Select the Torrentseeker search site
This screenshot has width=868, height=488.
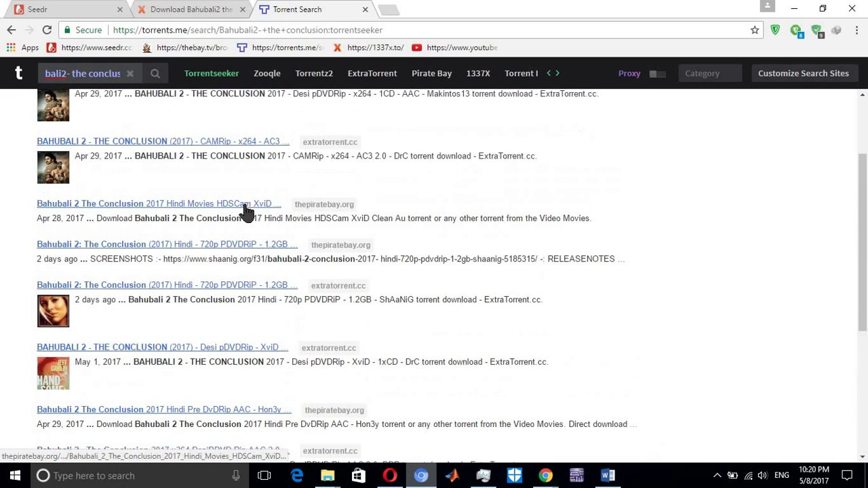212,73
